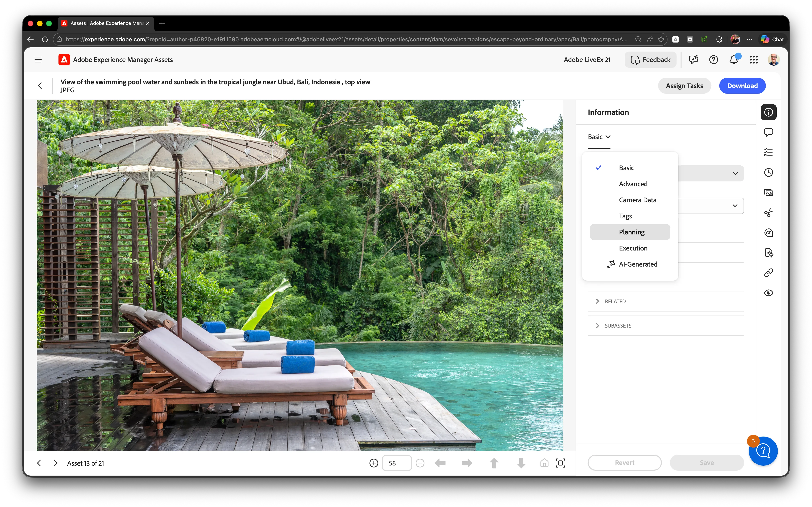
Task: Expand the RELATED section
Action: (x=665, y=301)
